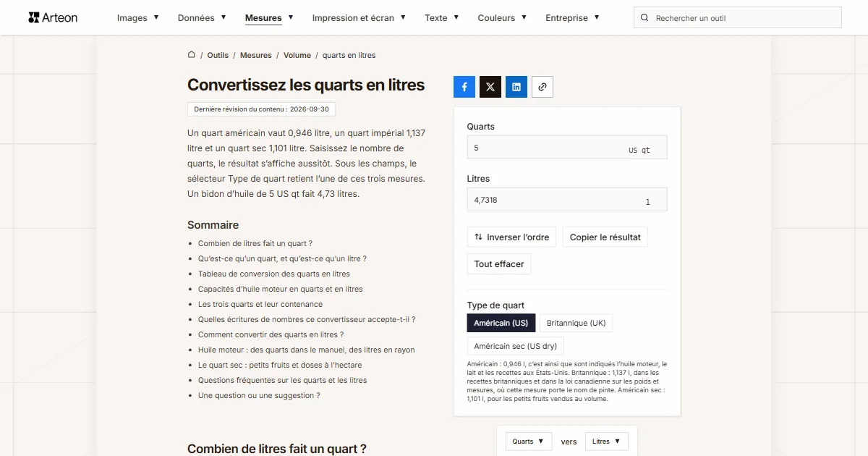Expand the Impression et écran menu
Viewport: 868px width, 456px height.
tap(359, 18)
